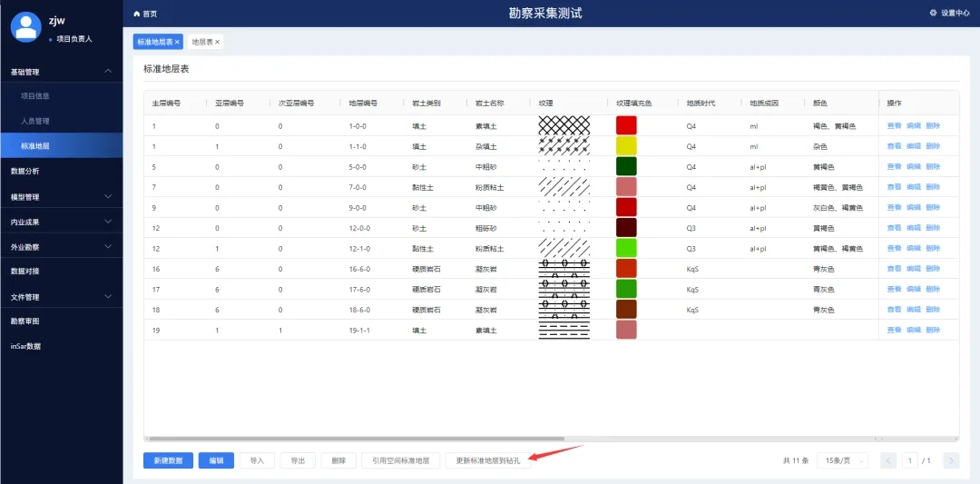Select 数据分析 in the sidebar
This screenshot has width=980, height=484.
pyautogui.click(x=25, y=171)
